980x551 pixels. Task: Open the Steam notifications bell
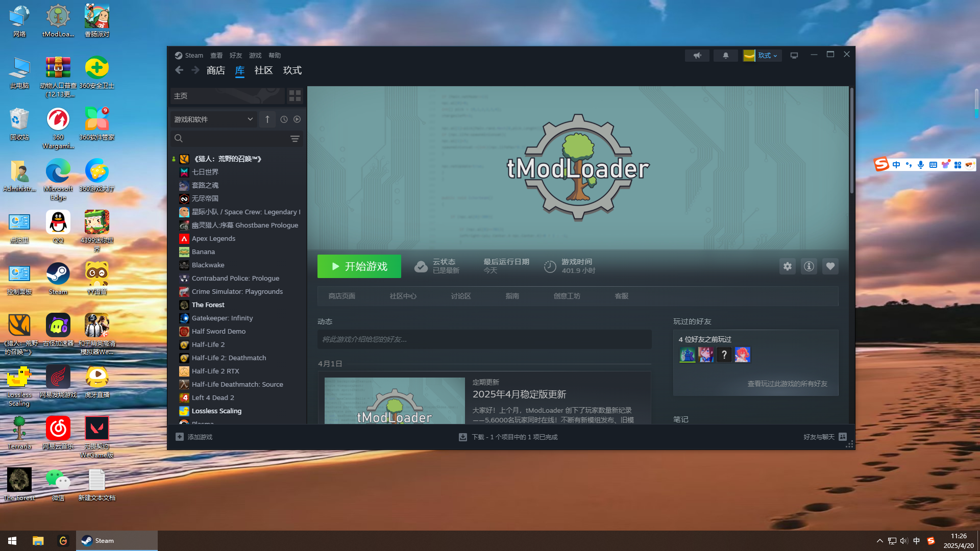[725, 56]
